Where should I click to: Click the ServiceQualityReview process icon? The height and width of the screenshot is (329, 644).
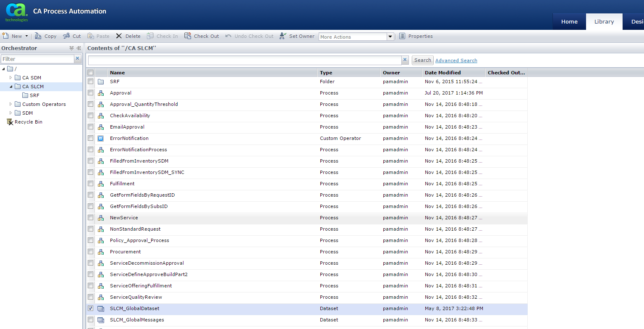[101, 297]
